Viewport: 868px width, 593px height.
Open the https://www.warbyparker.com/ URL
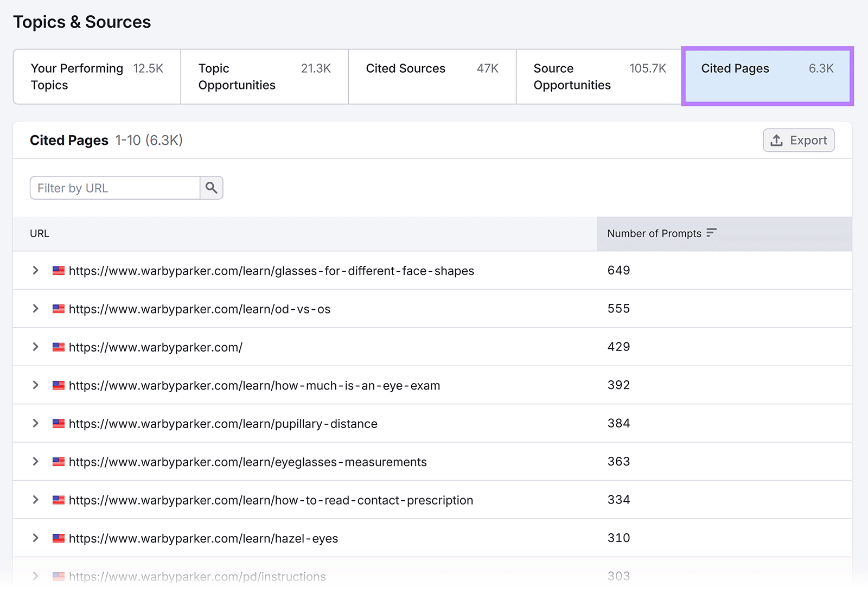[156, 347]
